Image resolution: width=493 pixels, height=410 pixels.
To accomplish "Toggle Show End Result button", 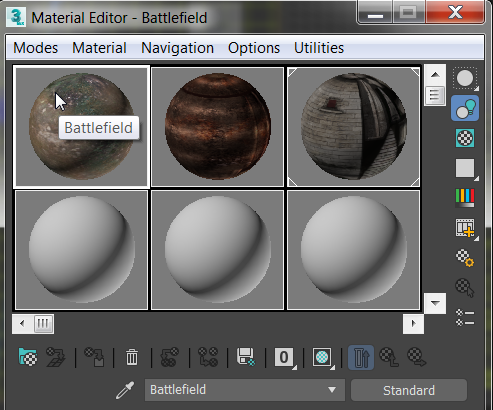I will click(361, 357).
